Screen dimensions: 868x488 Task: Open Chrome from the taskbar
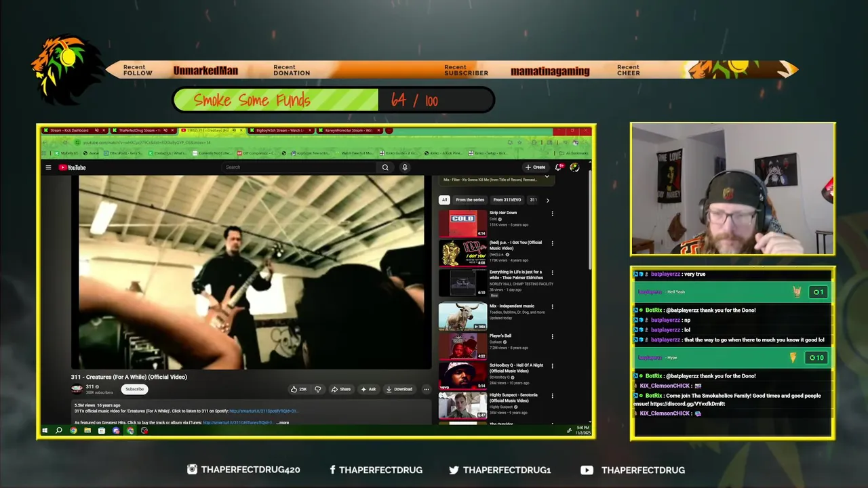pos(73,430)
